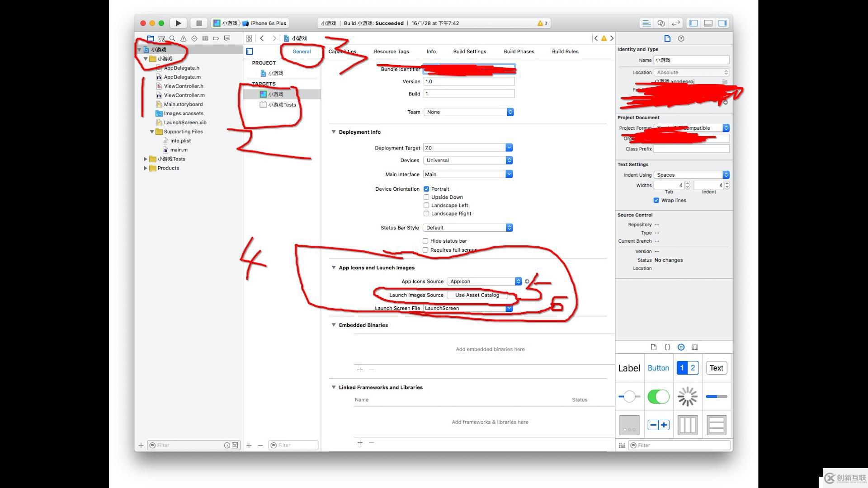This screenshot has width=868, height=488.
Task: Switch to the Build Settings tab
Action: click(x=469, y=52)
